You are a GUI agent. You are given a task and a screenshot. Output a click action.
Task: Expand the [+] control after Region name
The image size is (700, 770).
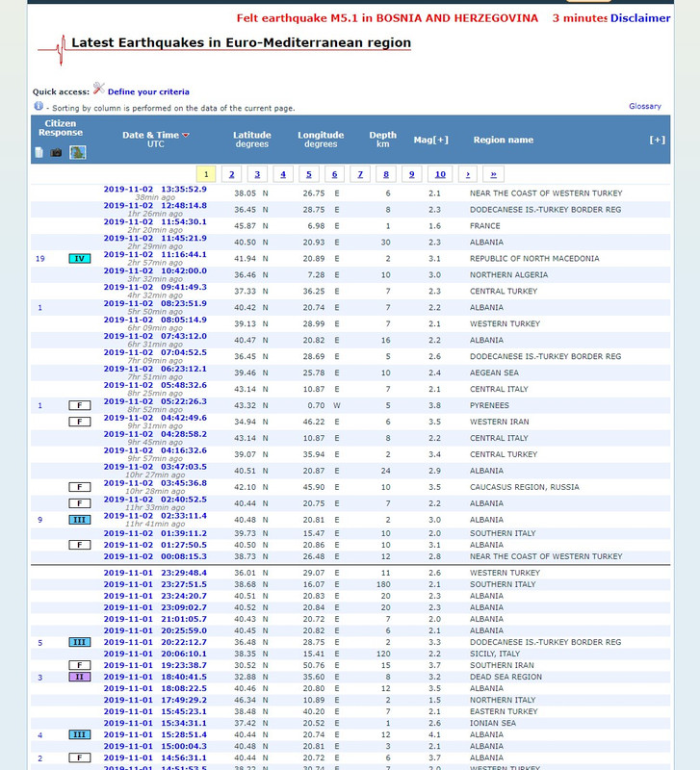(658, 140)
